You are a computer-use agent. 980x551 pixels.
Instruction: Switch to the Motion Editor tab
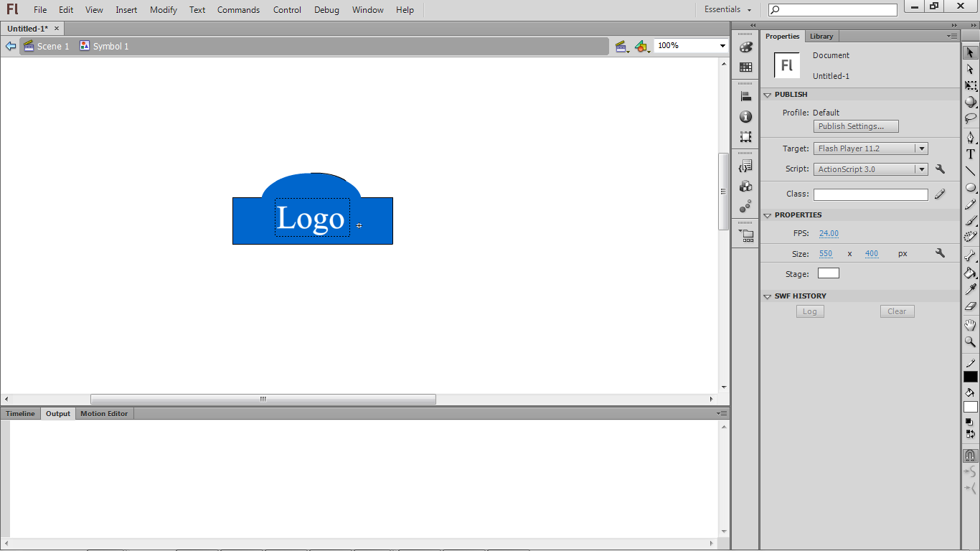[104, 414]
